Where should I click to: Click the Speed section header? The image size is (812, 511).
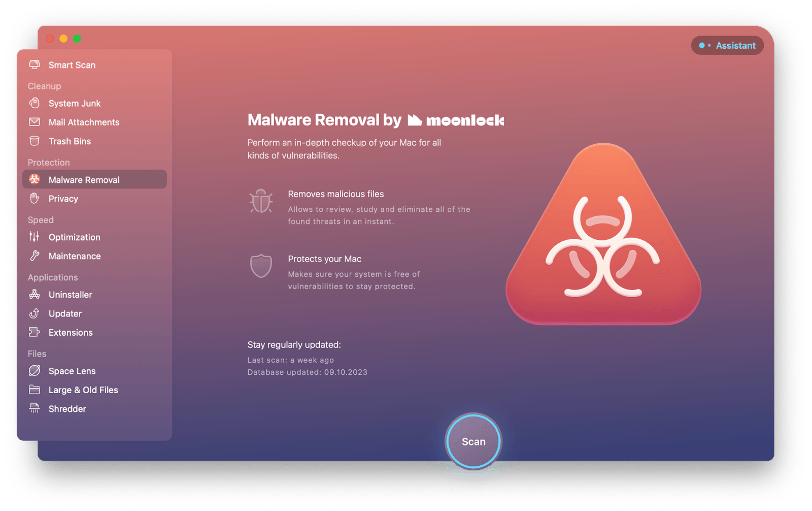pos(41,220)
